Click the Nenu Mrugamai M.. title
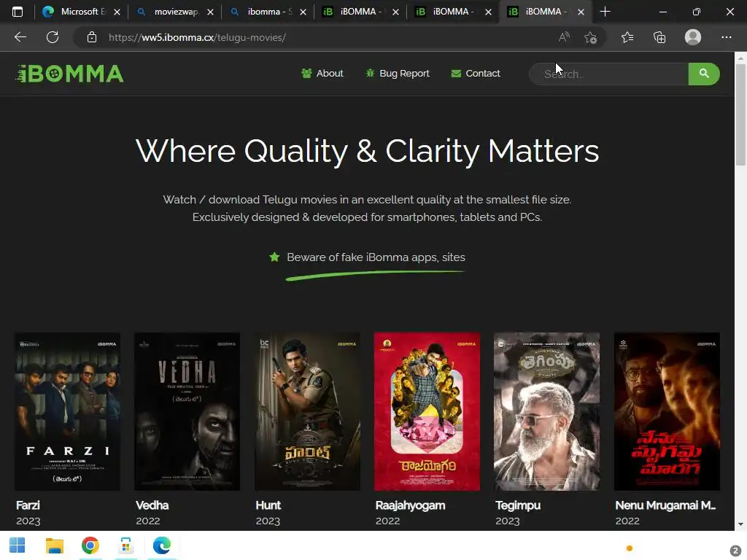Viewport: 747px width, 560px height. 665,505
